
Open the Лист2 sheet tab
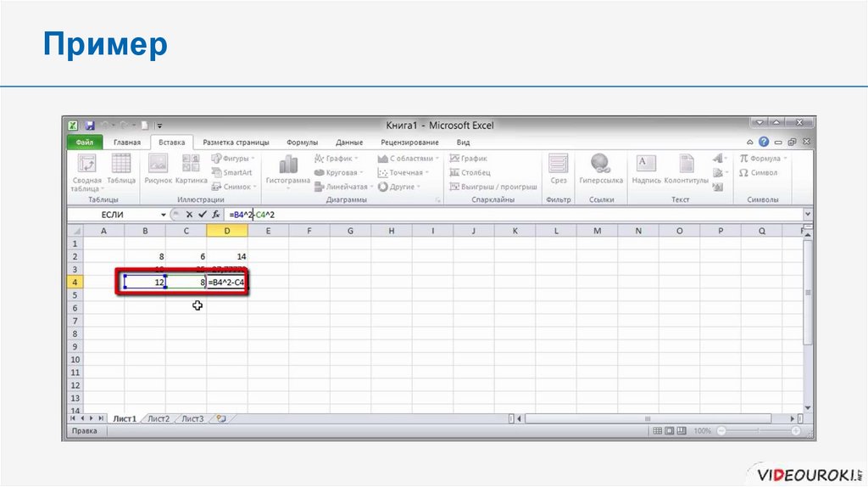click(159, 419)
